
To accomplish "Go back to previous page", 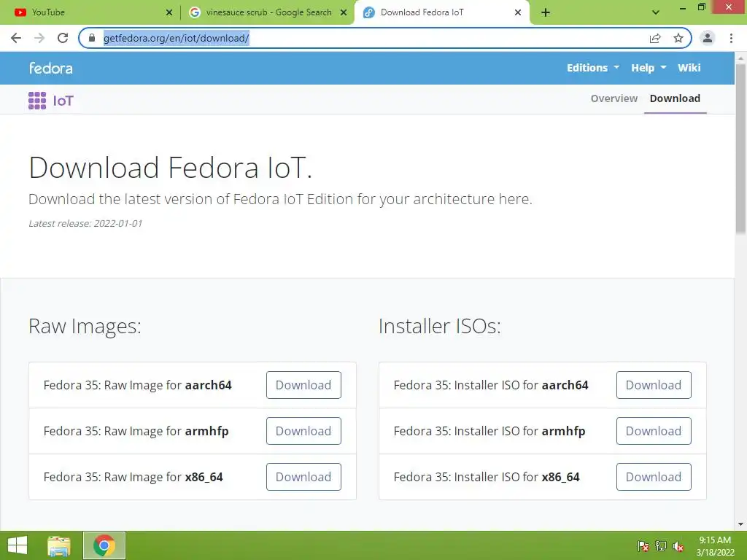I will pyautogui.click(x=16, y=38).
